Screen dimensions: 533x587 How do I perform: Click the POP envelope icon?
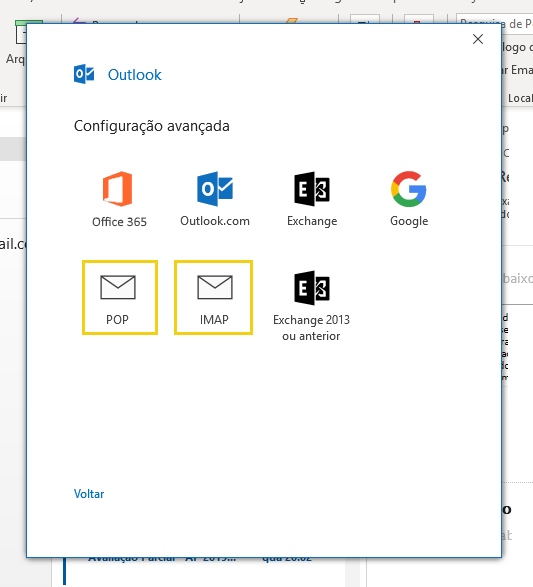pos(118,287)
